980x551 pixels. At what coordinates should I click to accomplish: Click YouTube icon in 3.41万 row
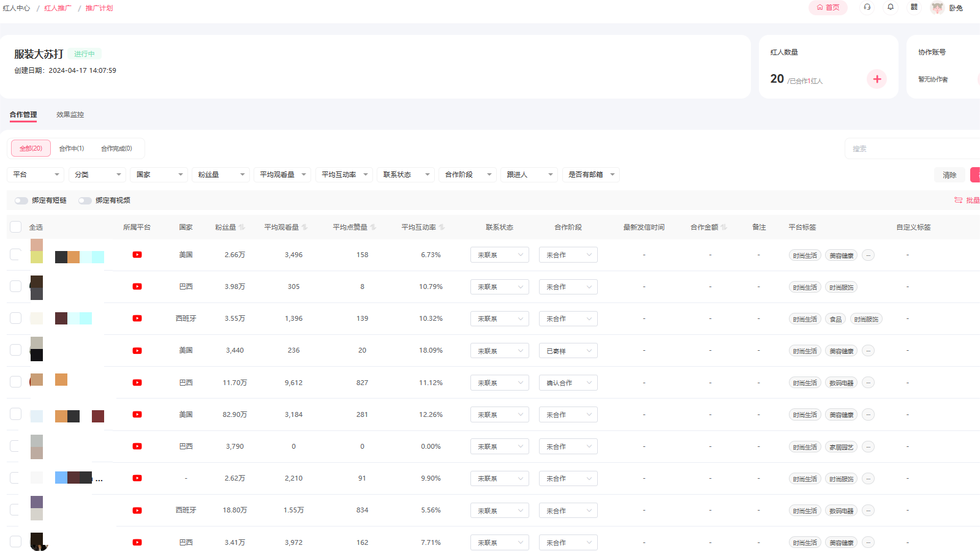(137, 542)
